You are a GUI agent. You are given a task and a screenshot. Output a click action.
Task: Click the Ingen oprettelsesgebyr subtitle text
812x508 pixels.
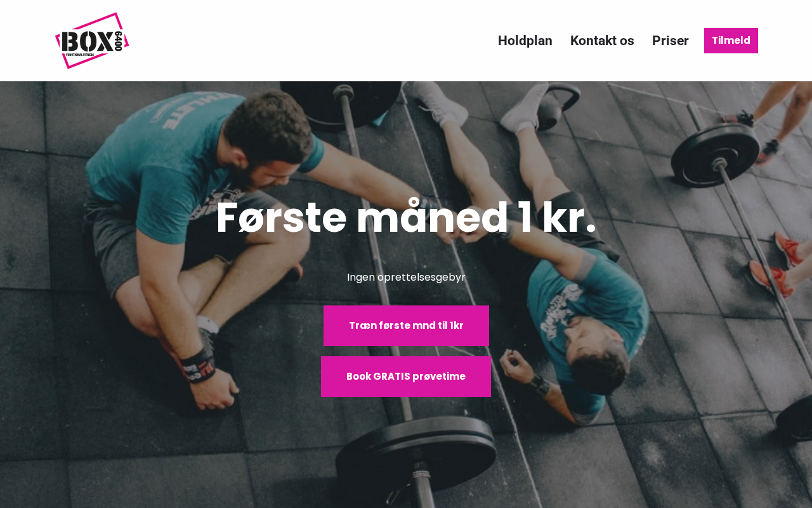coord(406,277)
